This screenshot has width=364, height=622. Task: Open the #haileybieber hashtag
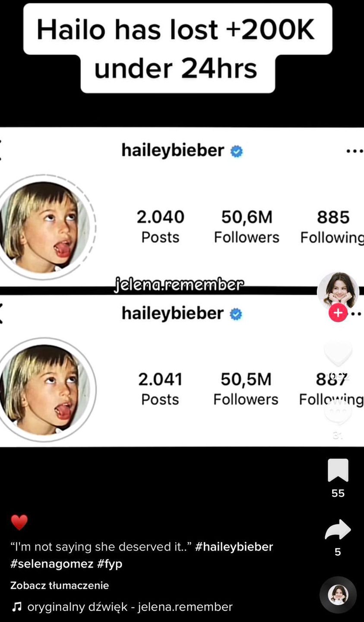pyautogui.click(x=234, y=547)
